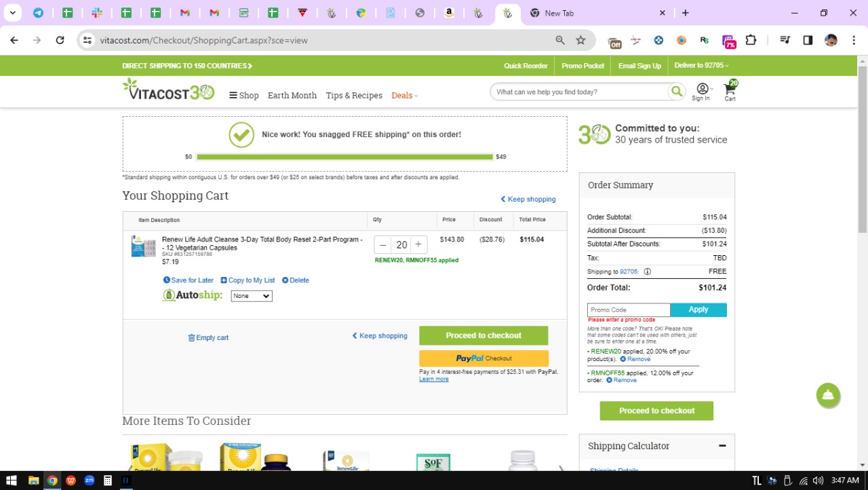Screen dimensions: 868x490
Task: Copy the item to My List
Action: pos(248,280)
